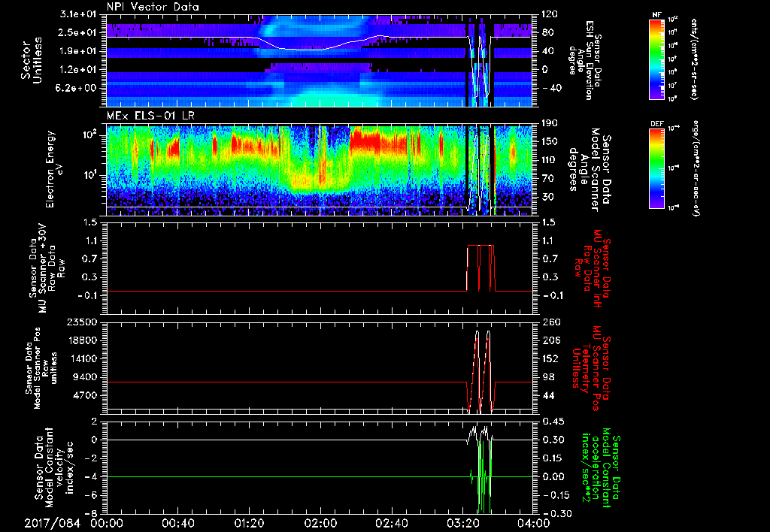Viewport: 770px width, 532px height.
Task: Click the NF color scale bar
Action: click(x=654, y=59)
